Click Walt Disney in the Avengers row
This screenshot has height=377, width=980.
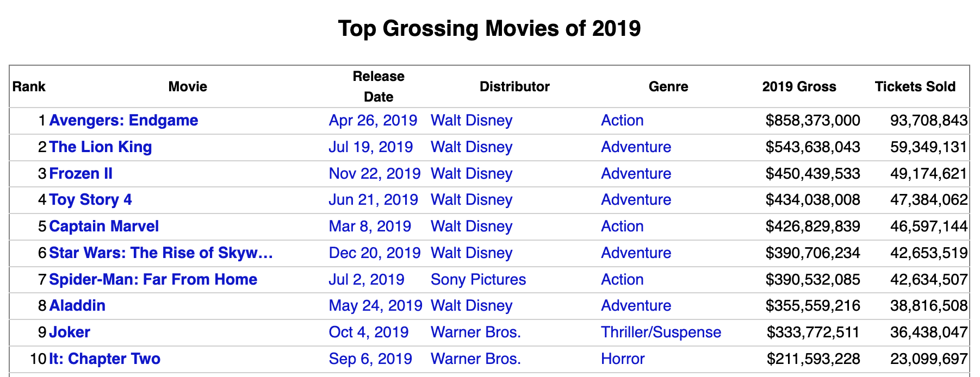471,120
